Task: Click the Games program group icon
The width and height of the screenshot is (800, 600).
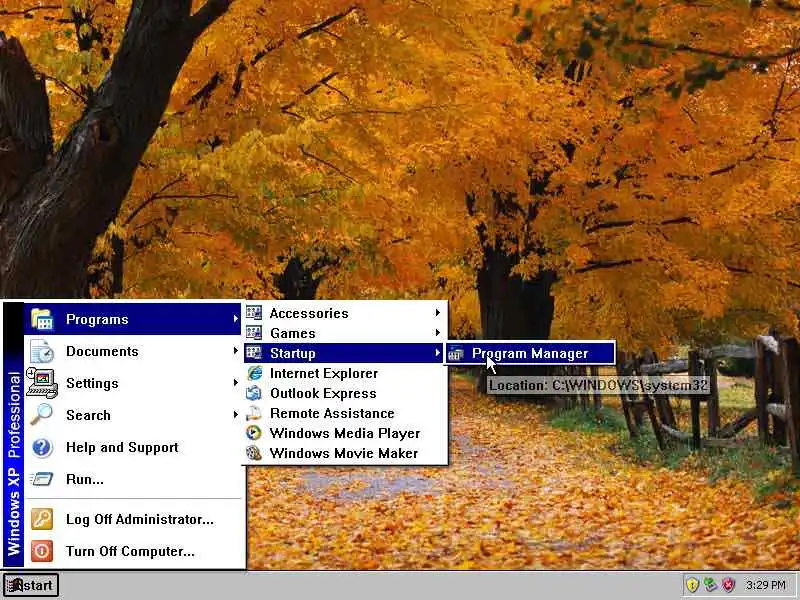Action: pyautogui.click(x=254, y=333)
